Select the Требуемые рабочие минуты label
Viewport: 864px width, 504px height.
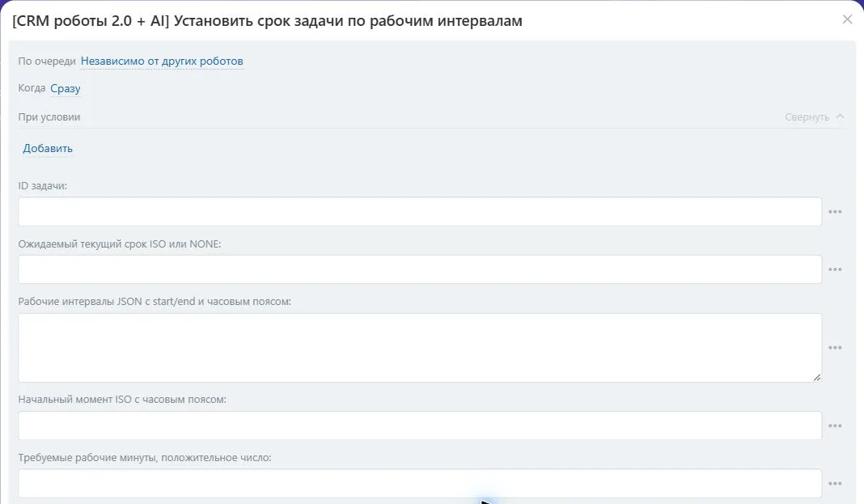[x=144, y=458]
